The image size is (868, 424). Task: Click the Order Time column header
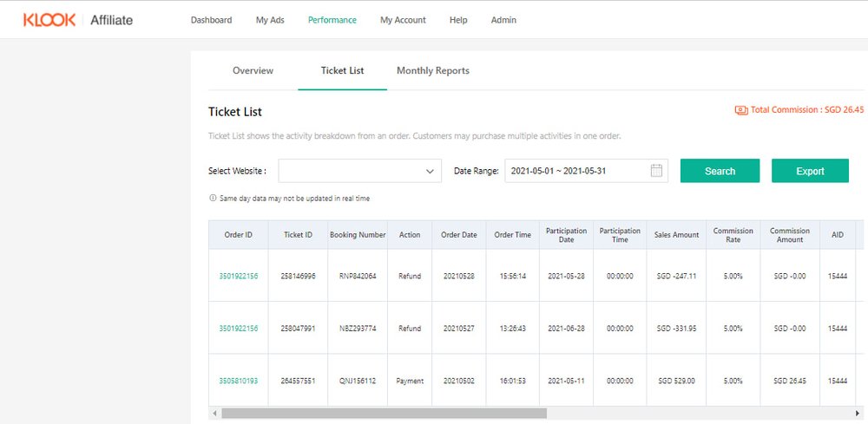(513, 235)
